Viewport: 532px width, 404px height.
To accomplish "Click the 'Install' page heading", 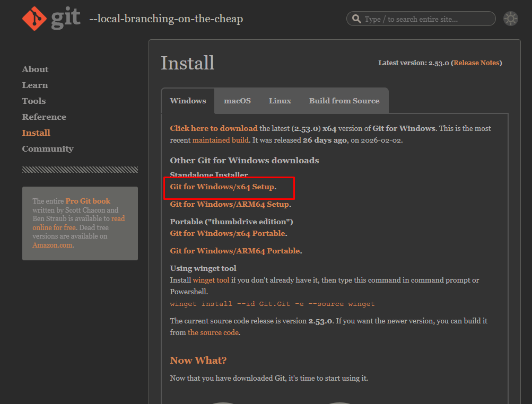I will pos(187,63).
